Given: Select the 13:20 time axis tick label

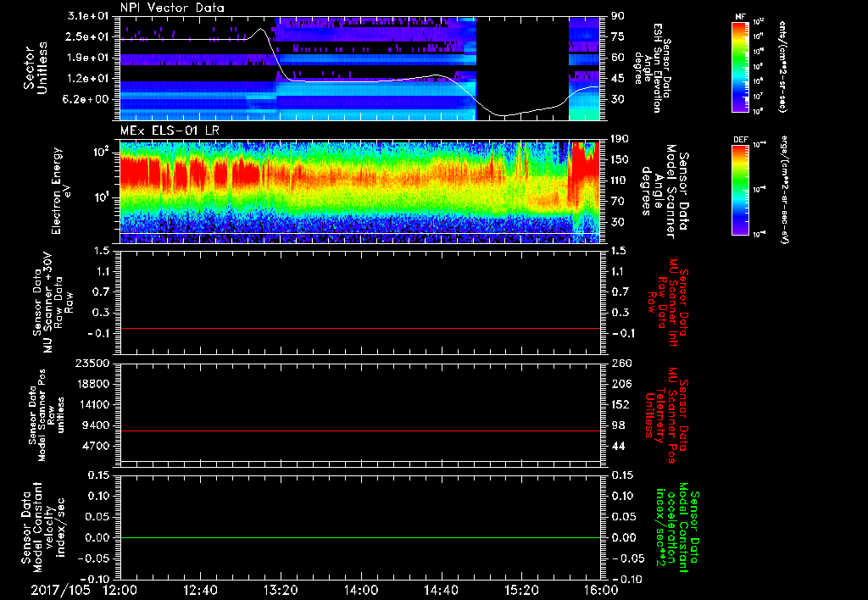Looking at the screenshot, I should coord(280,589).
